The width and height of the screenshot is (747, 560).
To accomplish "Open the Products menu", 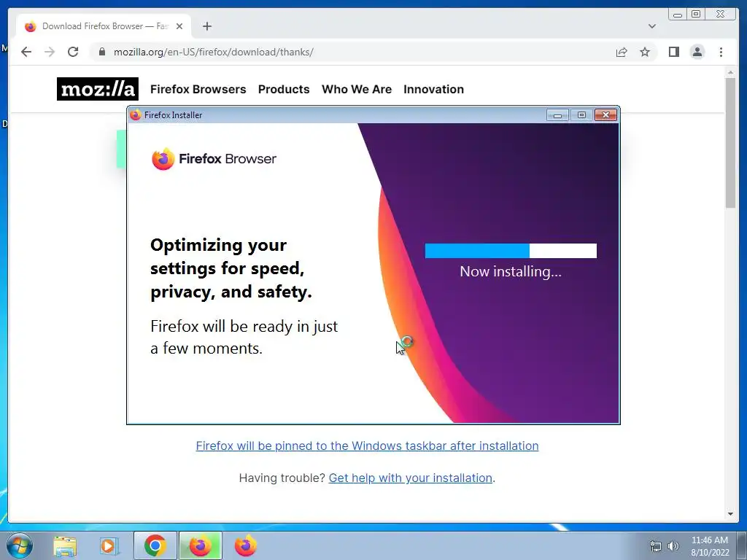I will point(284,89).
